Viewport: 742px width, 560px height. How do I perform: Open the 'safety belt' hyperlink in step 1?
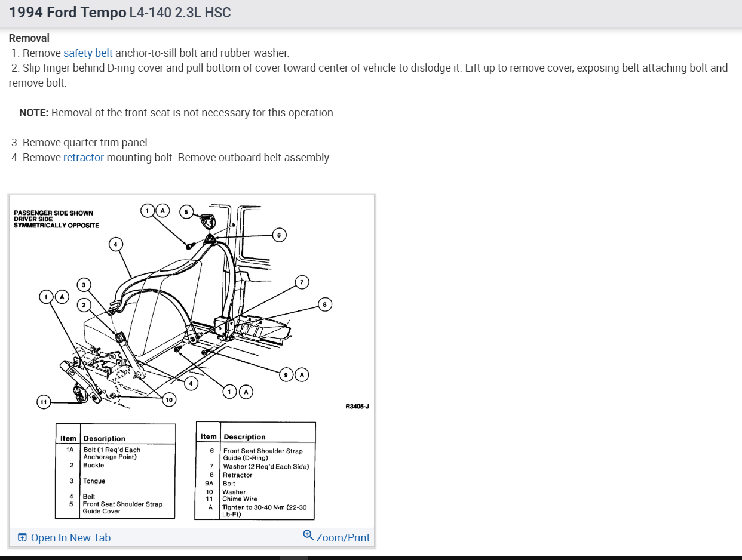coord(88,53)
